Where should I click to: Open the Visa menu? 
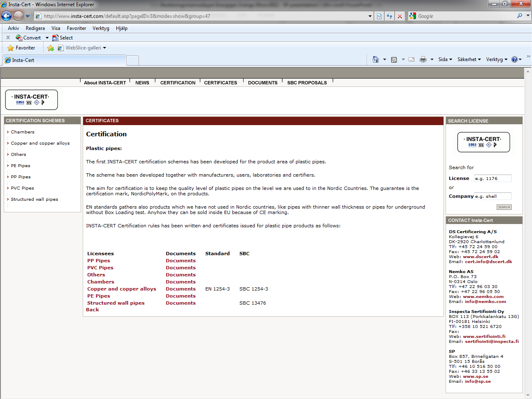tap(56, 28)
